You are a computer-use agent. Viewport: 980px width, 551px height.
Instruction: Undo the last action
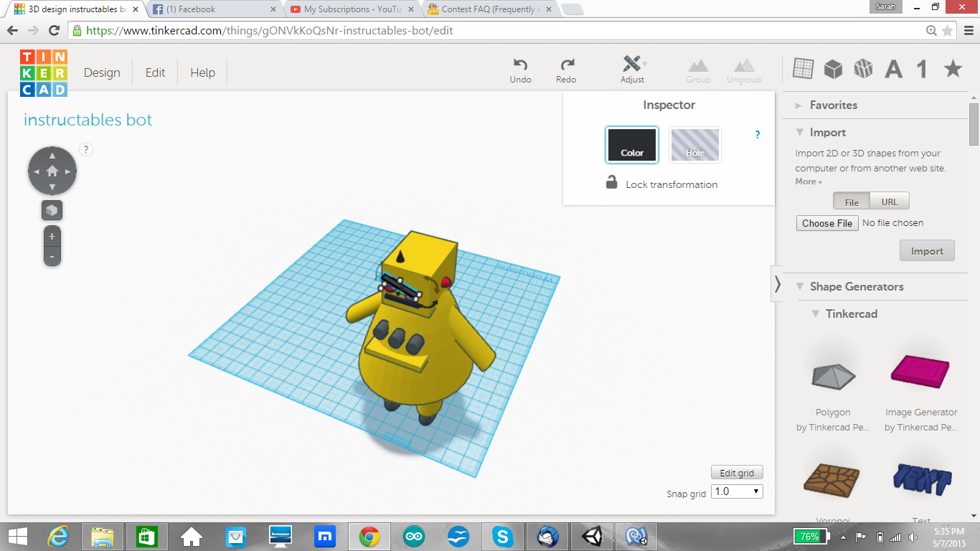521,70
